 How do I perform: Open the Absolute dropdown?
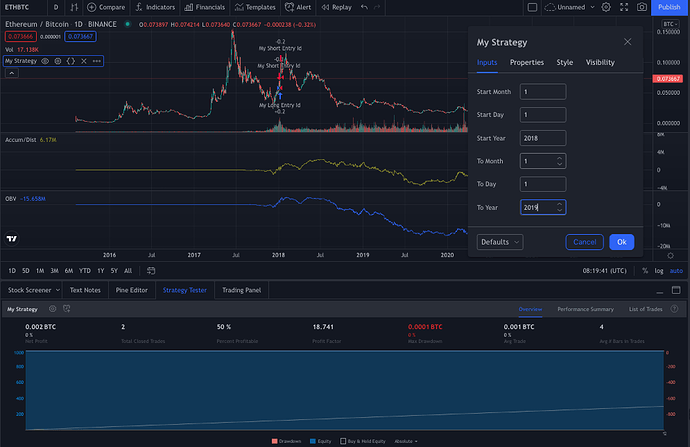(x=406, y=441)
